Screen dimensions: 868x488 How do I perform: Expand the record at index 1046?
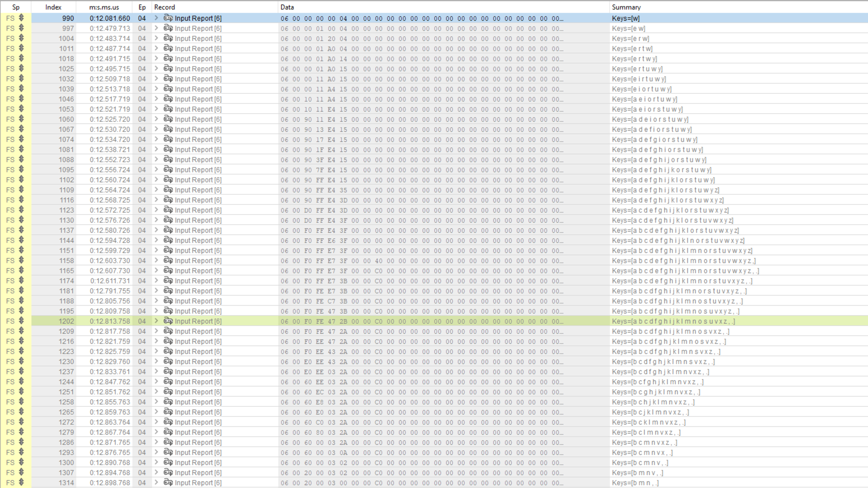(156, 99)
